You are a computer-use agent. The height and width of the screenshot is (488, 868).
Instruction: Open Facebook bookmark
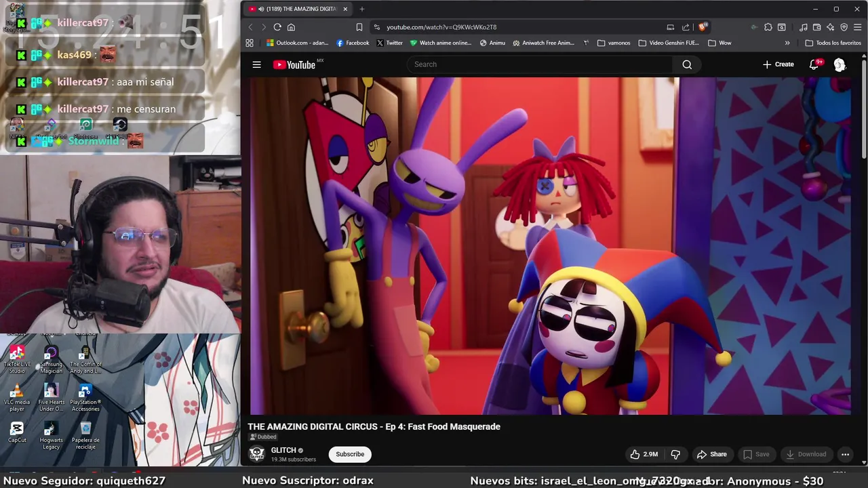tap(353, 43)
